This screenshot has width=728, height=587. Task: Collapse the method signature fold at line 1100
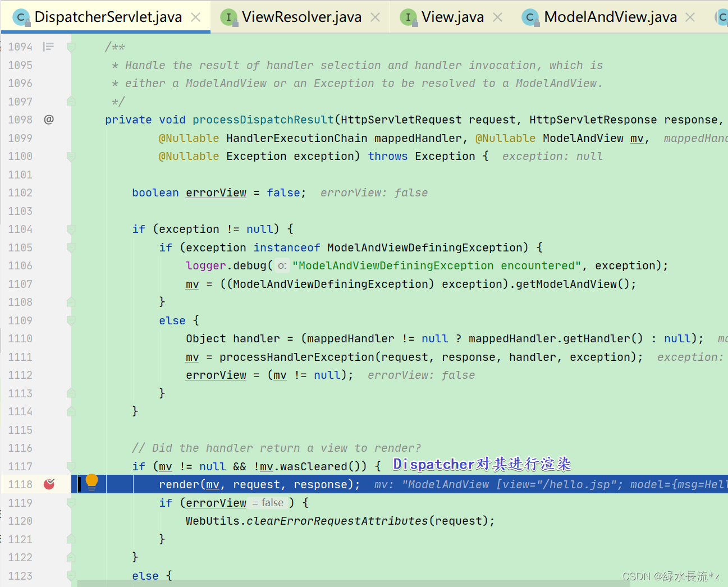point(71,157)
